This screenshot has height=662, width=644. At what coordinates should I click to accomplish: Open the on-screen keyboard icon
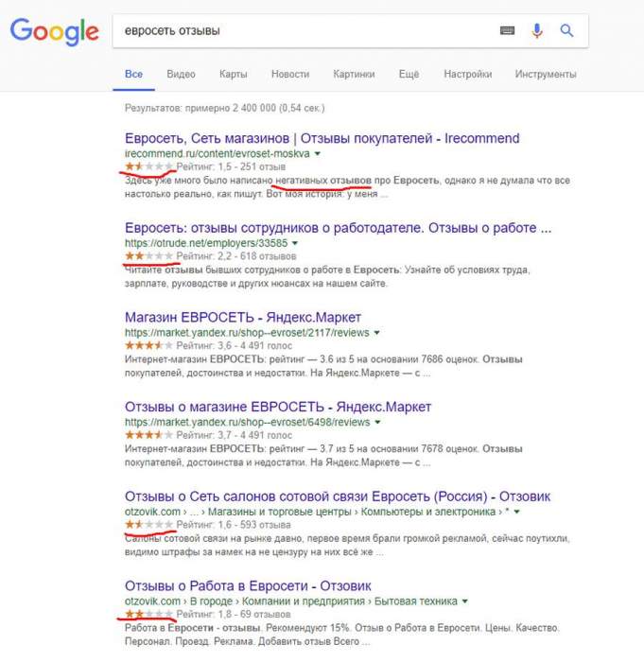click(x=508, y=31)
